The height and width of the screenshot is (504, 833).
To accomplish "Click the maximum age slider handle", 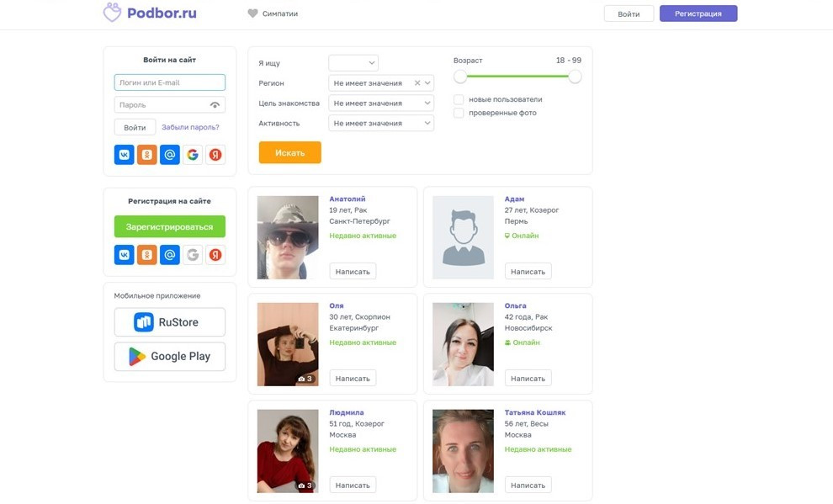I will tap(575, 77).
